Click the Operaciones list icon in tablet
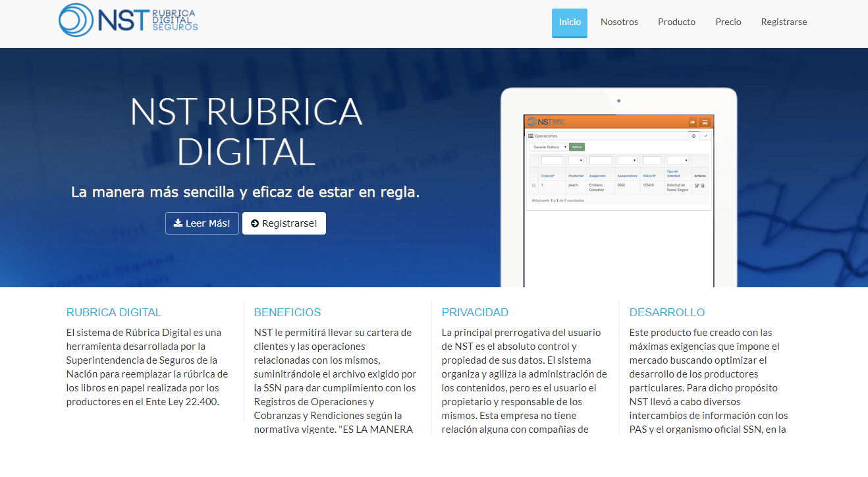The image size is (868, 477). click(531, 136)
